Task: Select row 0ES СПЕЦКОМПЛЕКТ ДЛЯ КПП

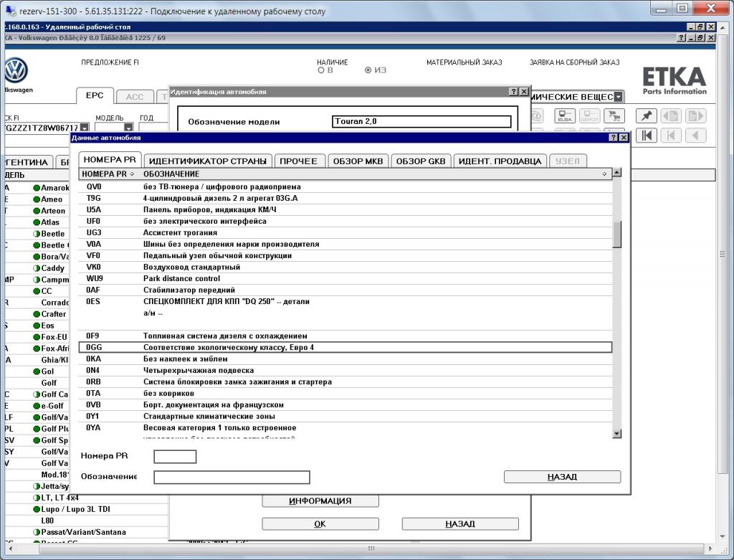Action: point(345,313)
